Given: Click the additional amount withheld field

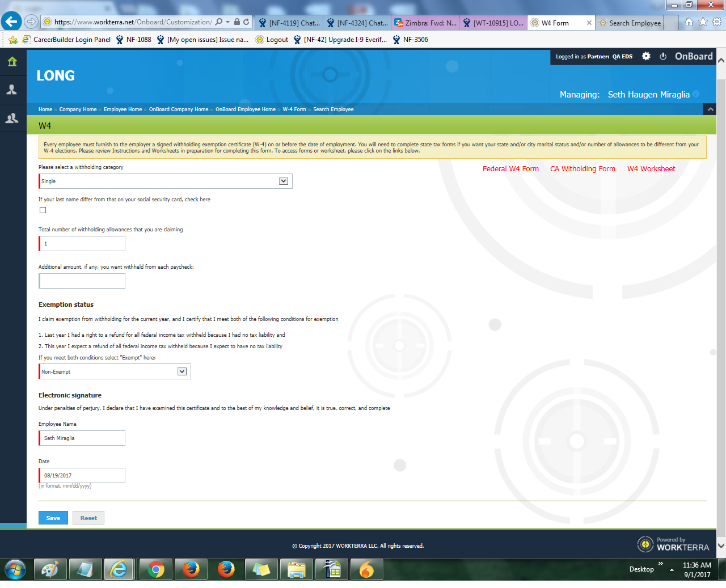Looking at the screenshot, I should click(x=82, y=281).
